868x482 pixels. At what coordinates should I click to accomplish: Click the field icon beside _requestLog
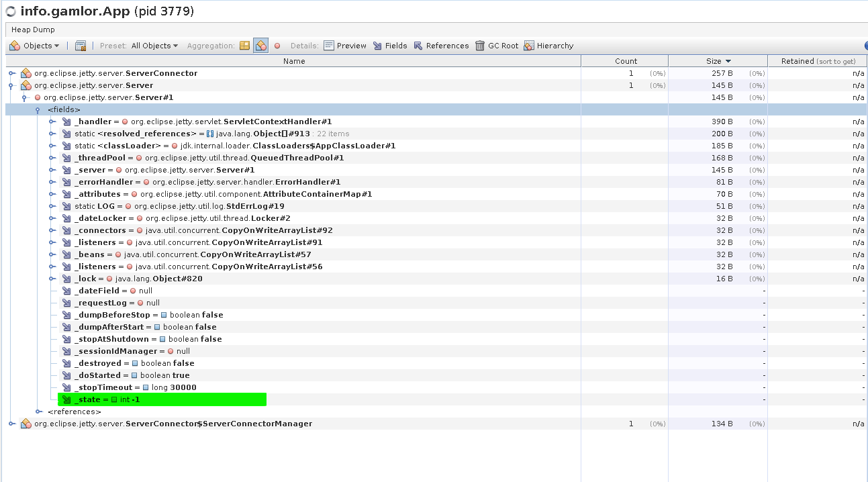coord(66,303)
